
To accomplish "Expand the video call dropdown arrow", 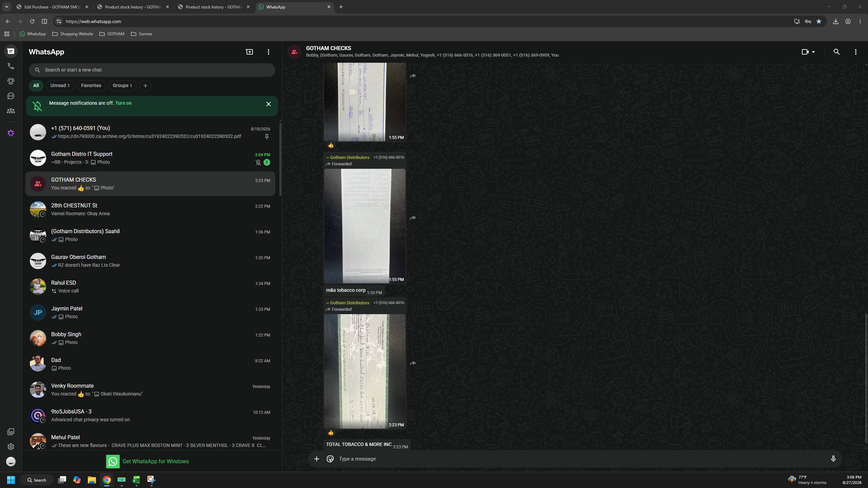I will pyautogui.click(x=813, y=52).
